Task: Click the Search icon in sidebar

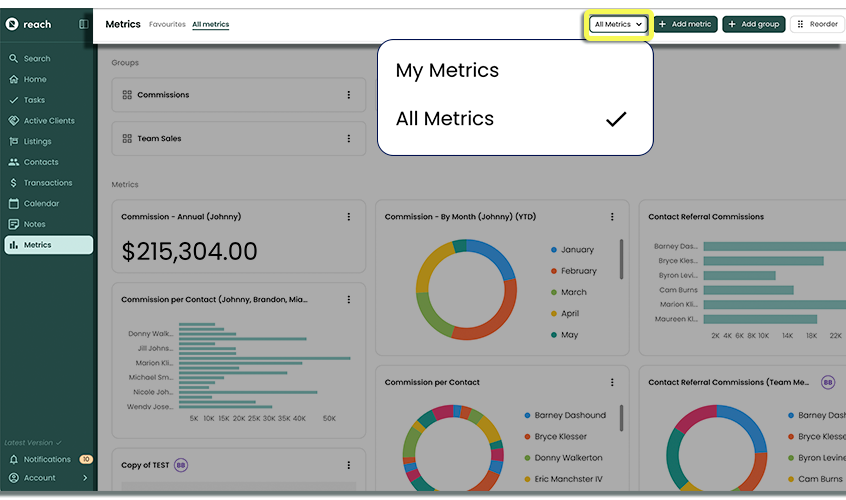Action: click(14, 59)
